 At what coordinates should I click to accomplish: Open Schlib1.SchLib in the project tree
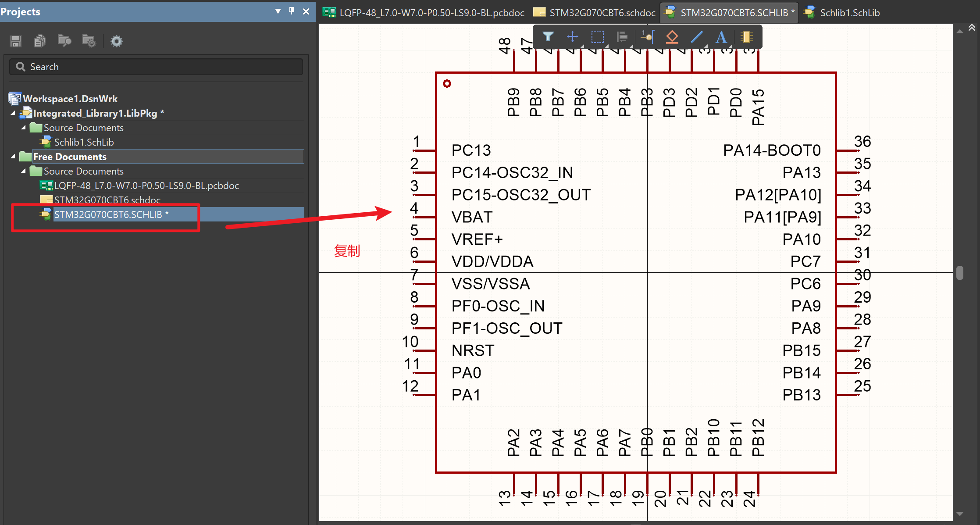[x=84, y=142]
